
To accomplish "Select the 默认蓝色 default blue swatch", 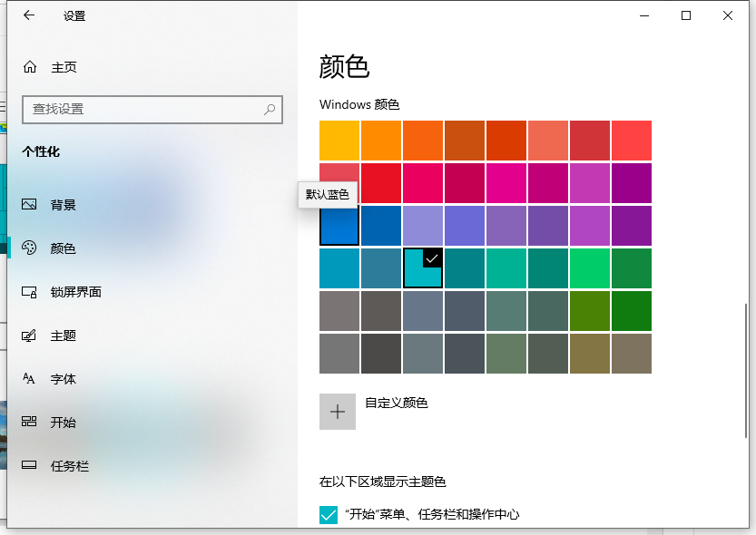I will click(339, 226).
